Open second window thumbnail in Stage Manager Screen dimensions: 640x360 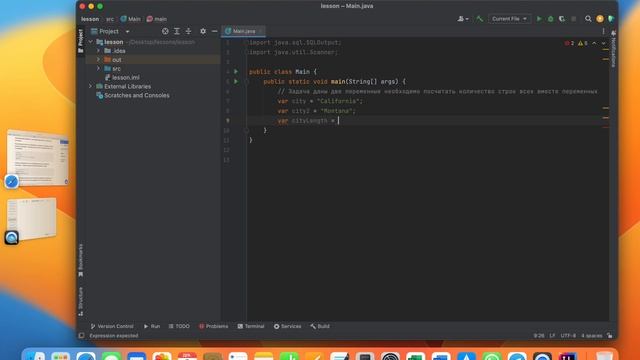pyautogui.click(x=31, y=219)
